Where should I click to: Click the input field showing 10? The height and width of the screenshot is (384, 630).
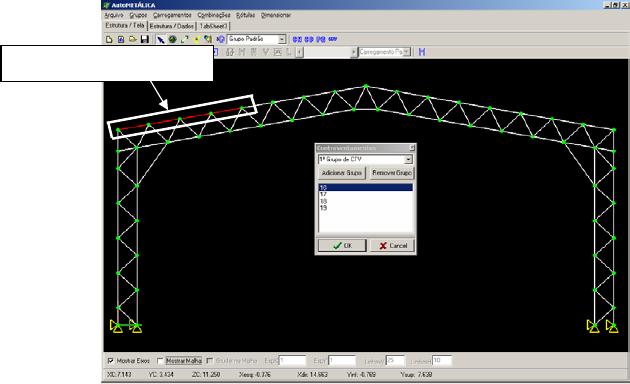pos(442,361)
